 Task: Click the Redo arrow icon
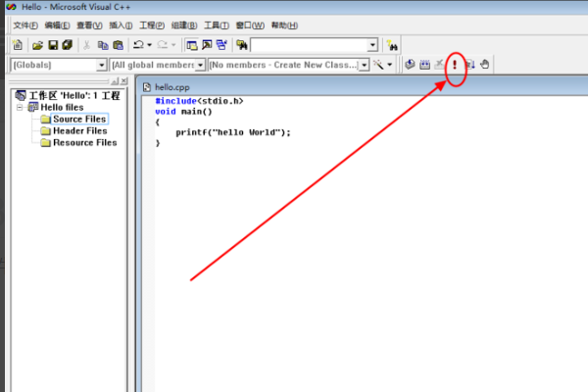pyautogui.click(x=163, y=45)
